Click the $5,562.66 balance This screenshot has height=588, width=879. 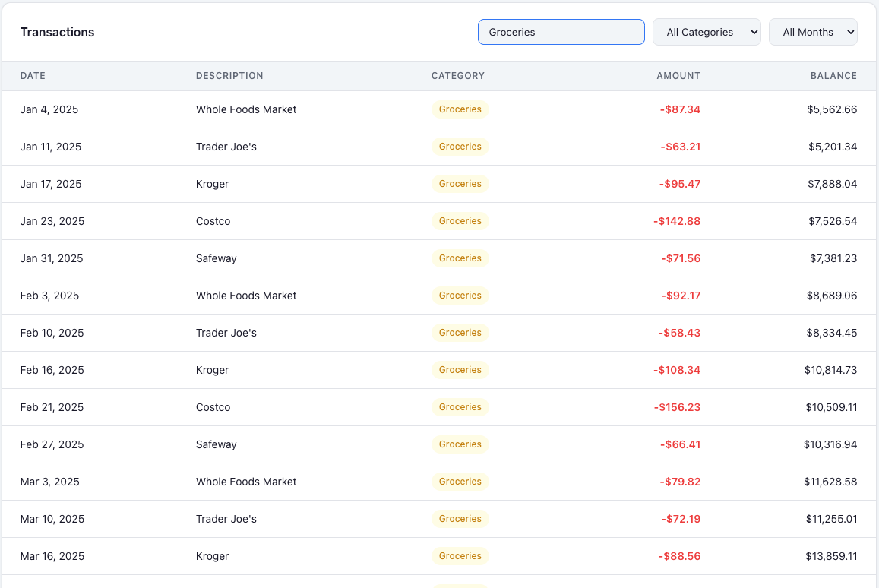(832, 109)
